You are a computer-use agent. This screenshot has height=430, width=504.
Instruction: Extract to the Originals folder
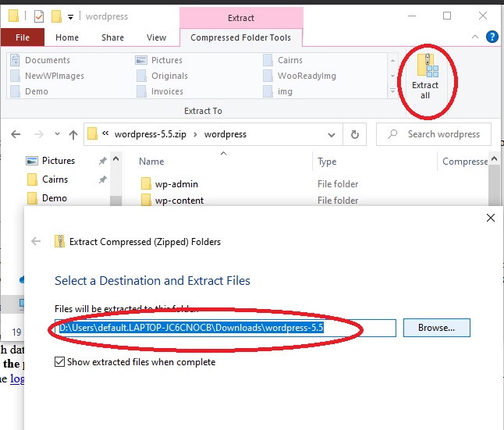(162, 76)
